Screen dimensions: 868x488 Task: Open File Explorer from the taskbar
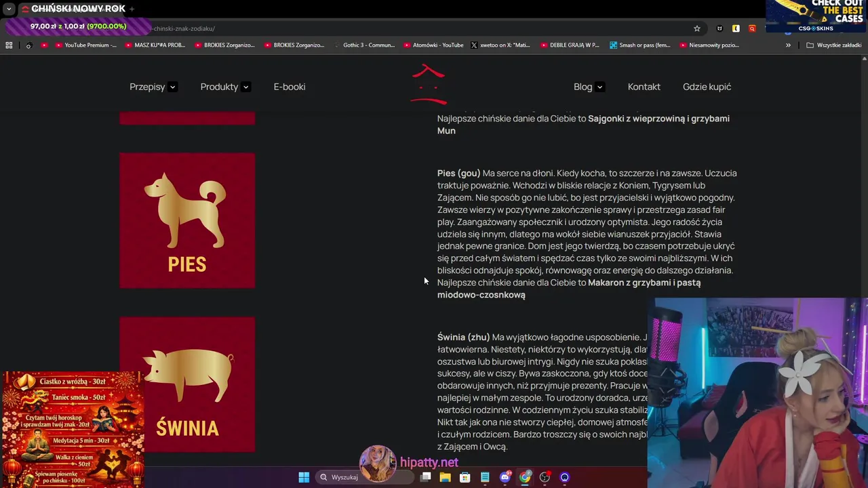pos(445,477)
